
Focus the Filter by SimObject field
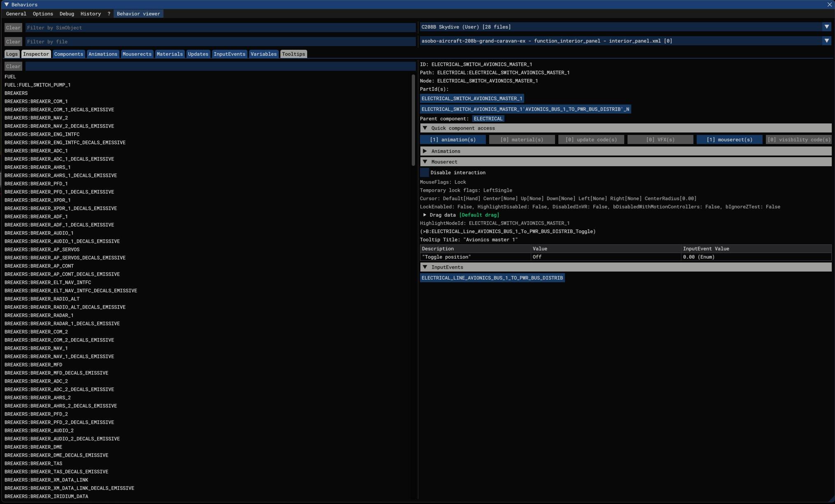(220, 28)
